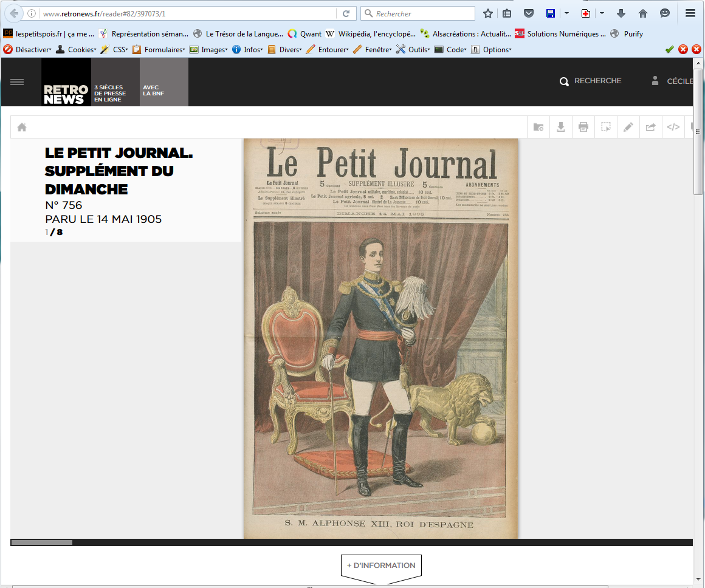705x588 pixels.
Task: Print the newspaper page using printer icon
Action: 583,127
